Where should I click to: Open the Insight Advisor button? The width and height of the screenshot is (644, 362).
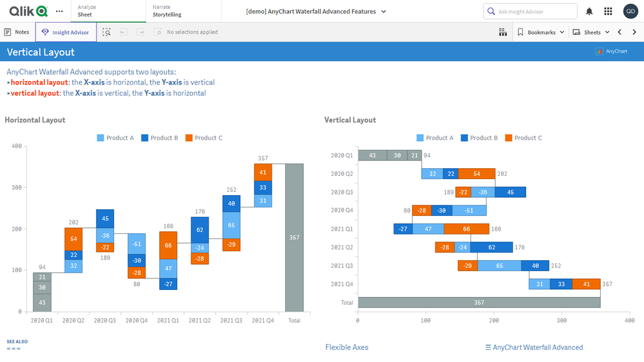pos(66,32)
